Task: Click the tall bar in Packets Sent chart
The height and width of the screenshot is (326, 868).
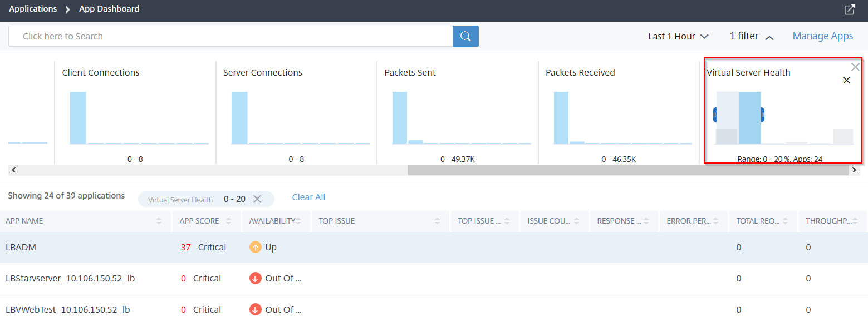Action: 400,118
